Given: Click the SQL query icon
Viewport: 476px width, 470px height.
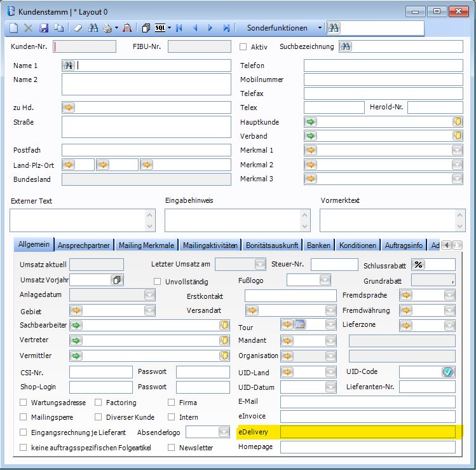Looking at the screenshot, I should point(161,28).
